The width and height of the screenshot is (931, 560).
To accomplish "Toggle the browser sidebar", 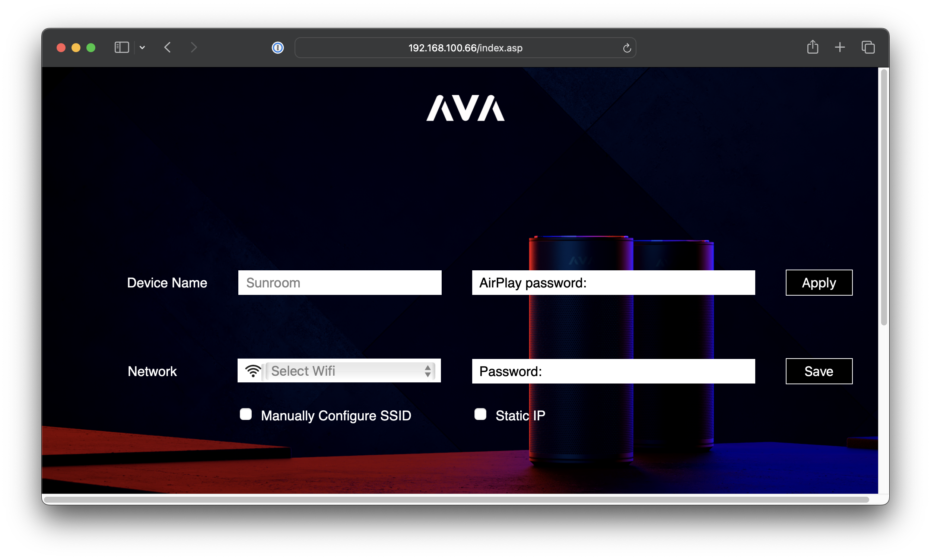I will [121, 47].
